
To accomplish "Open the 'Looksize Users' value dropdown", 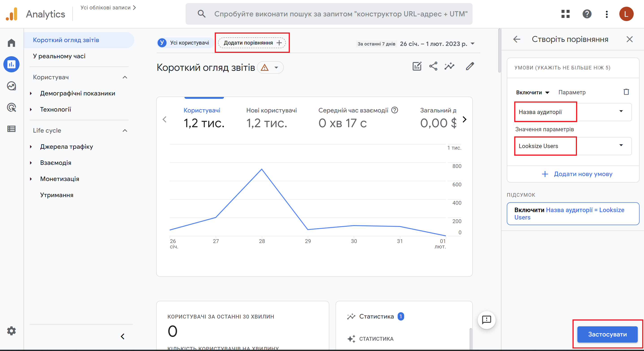I will (573, 146).
